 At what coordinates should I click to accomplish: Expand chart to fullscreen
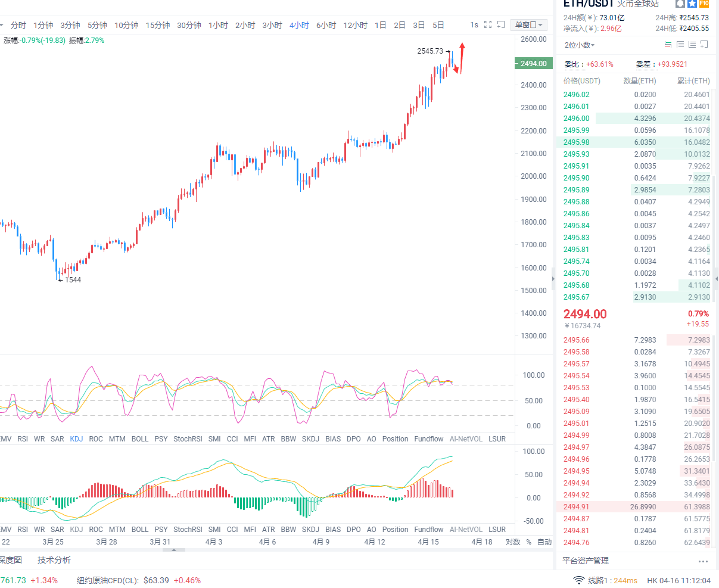(x=488, y=24)
